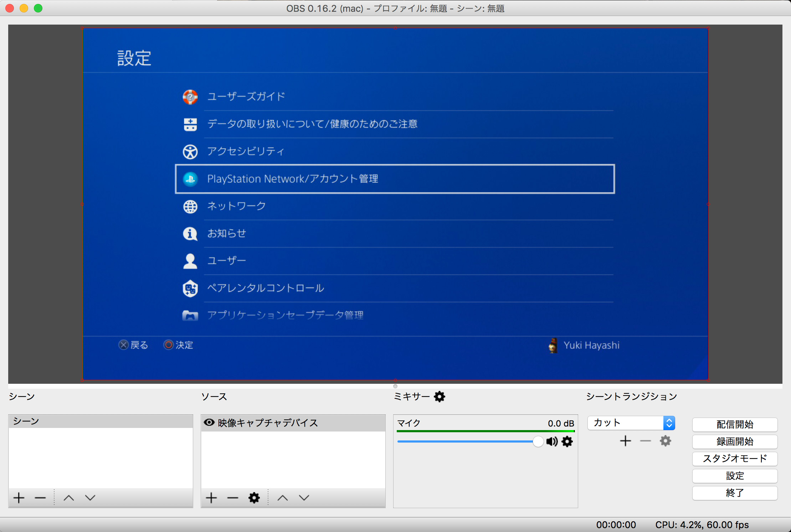
Task: Remove scene transition with minus
Action: pos(646,441)
